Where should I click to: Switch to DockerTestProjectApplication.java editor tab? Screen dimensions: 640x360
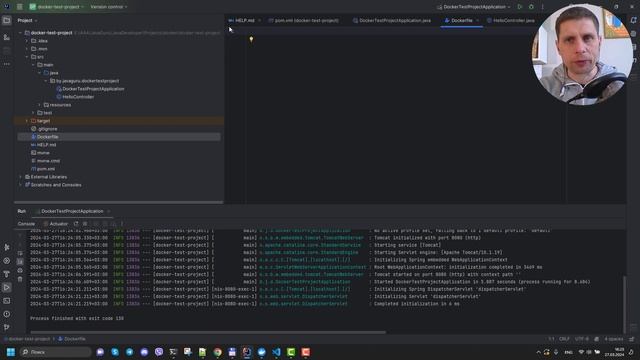391,20
